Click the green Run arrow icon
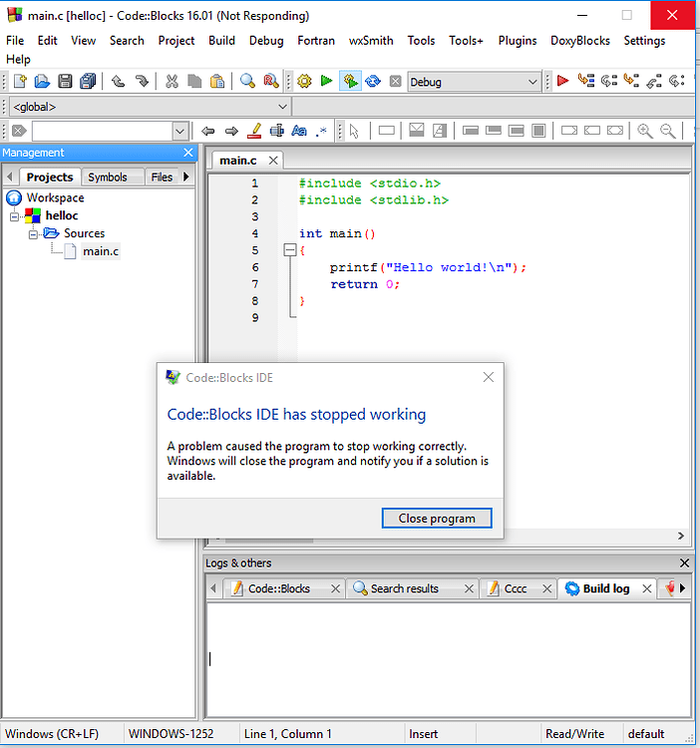This screenshot has width=700, height=748. [326, 82]
